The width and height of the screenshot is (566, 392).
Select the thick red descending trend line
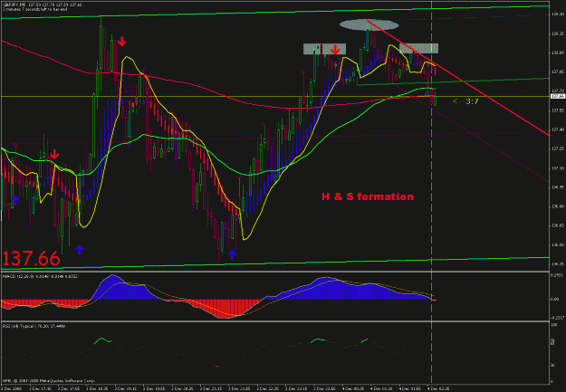pyautogui.click(x=458, y=78)
